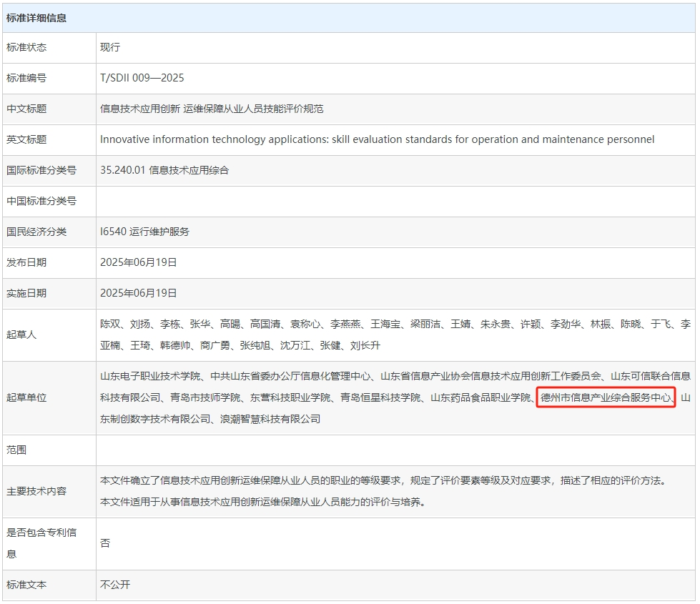Select the '发布日期' label
This screenshot has height=604, width=700.
coord(26,262)
